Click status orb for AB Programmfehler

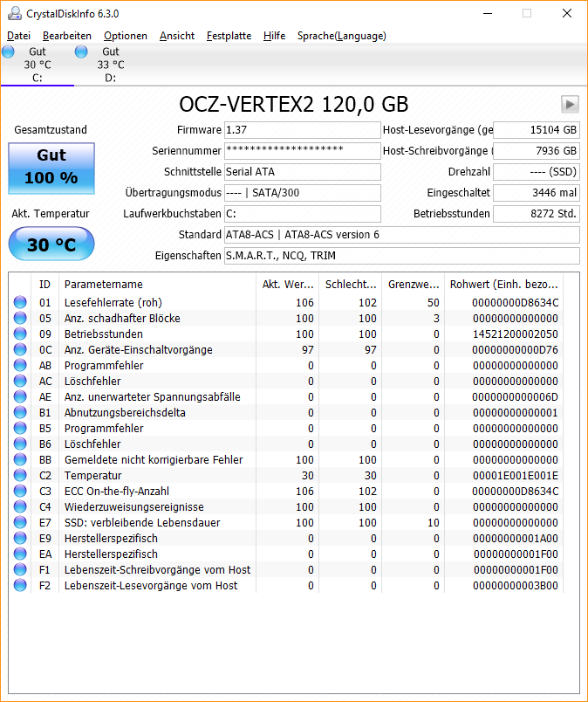click(20, 365)
